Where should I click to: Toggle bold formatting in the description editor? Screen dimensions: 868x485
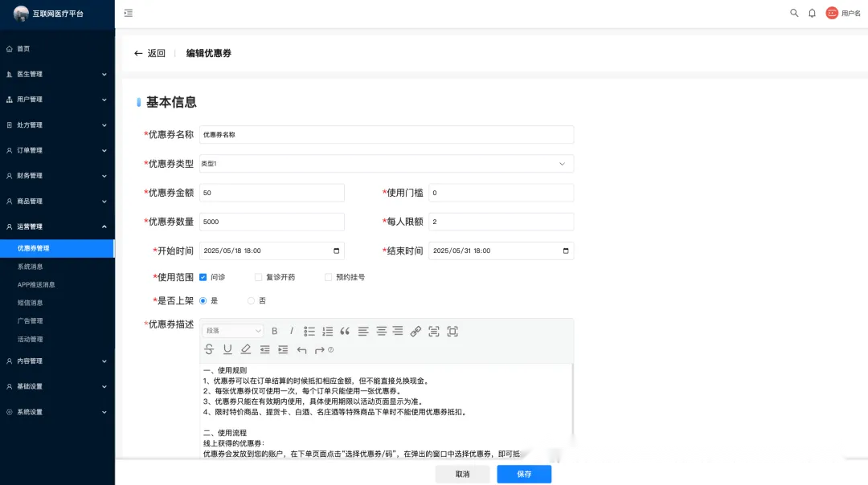point(275,331)
